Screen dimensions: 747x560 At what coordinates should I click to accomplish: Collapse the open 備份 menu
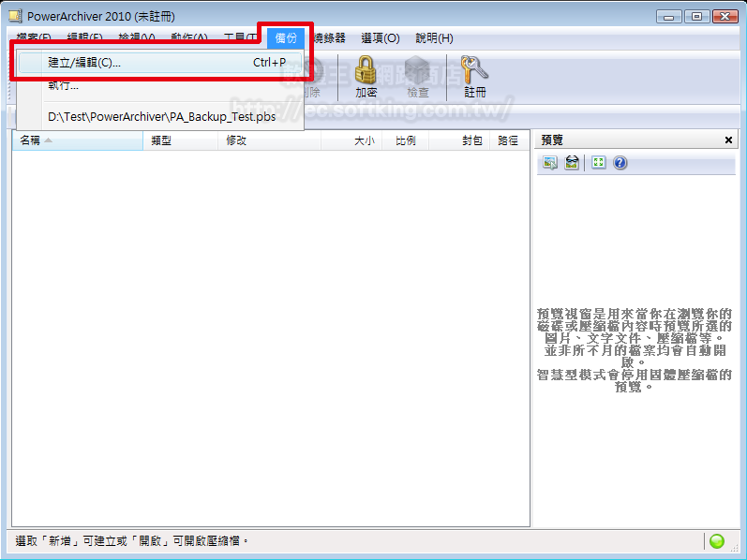tap(285, 38)
